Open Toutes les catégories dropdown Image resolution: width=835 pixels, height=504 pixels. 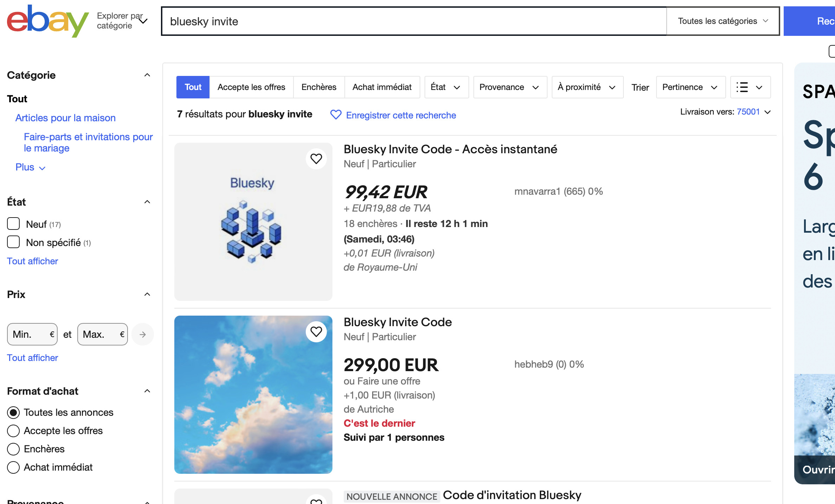click(x=723, y=21)
